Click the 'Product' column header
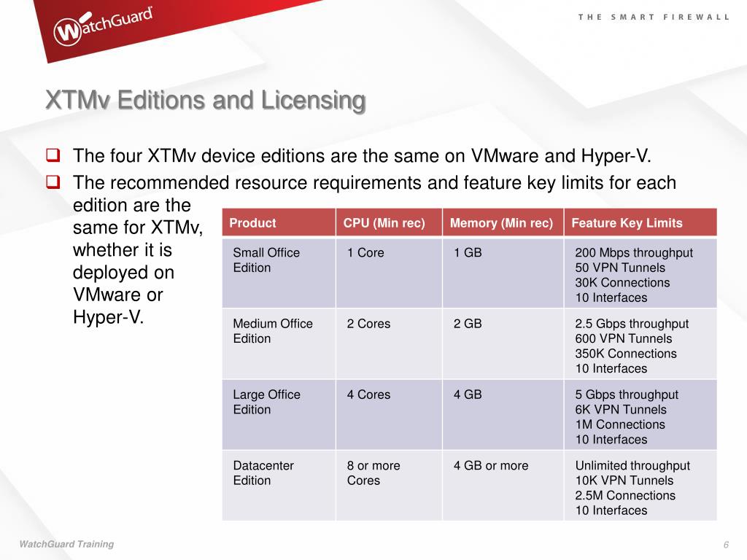 pos(279,222)
